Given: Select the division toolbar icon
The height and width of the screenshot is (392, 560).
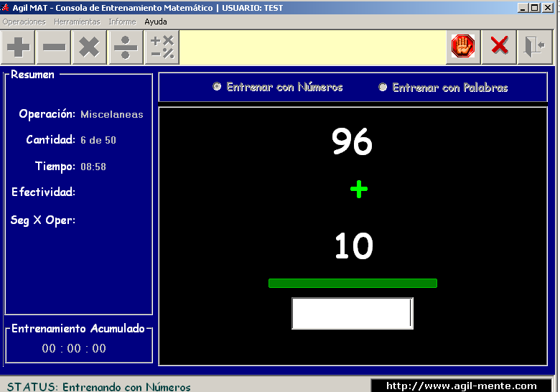Looking at the screenshot, I should pos(126,47).
